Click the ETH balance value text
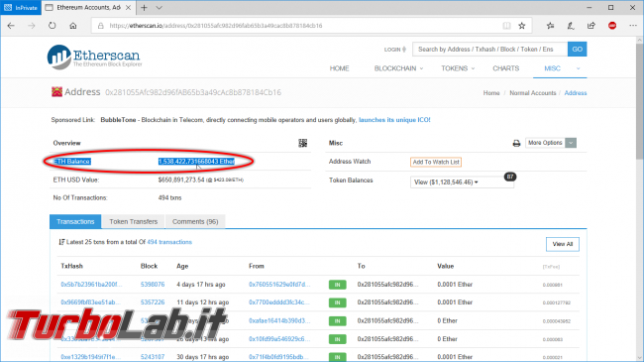The width and height of the screenshot is (644, 362). 196,162
